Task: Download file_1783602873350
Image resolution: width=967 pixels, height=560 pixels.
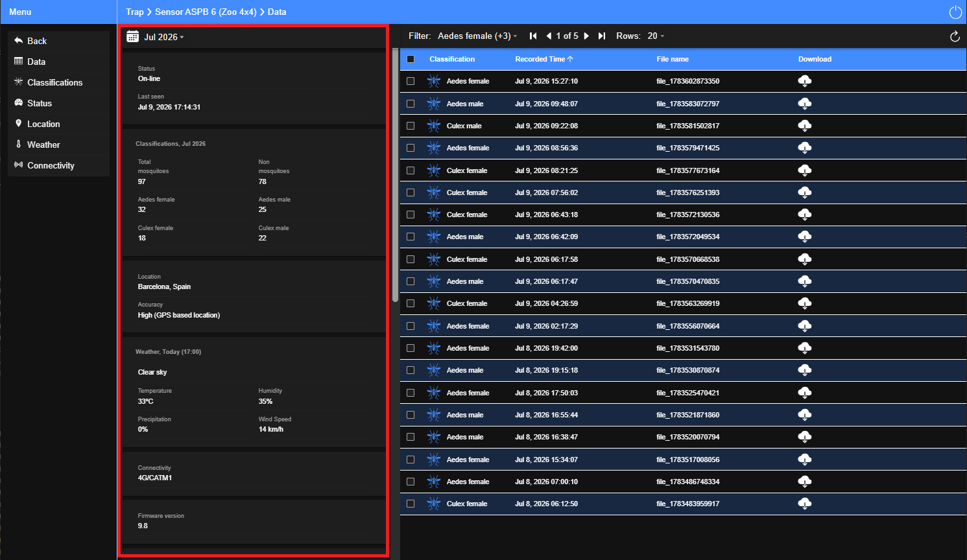Action: click(x=805, y=81)
